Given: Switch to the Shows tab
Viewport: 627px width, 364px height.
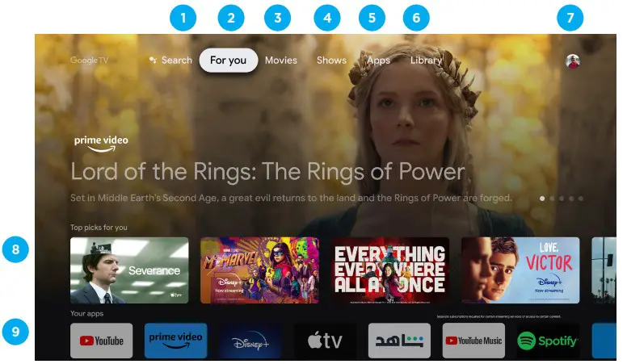Looking at the screenshot, I should 331,61.
